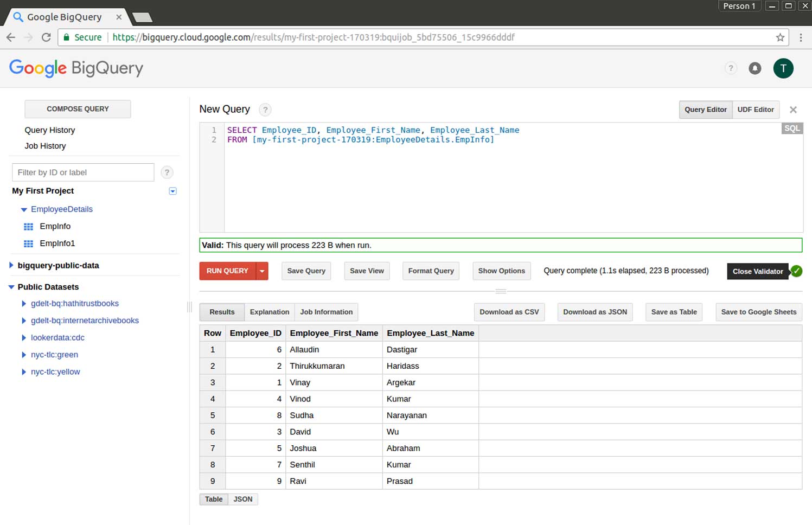Open the EmpInfo1 table

57,244
